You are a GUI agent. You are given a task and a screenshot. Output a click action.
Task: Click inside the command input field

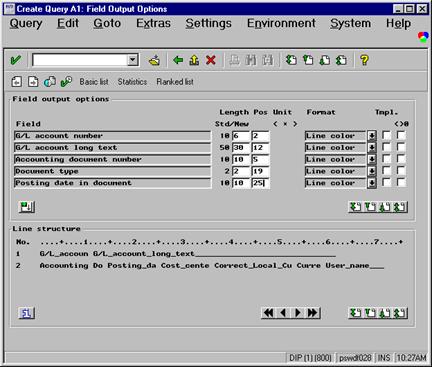(x=80, y=60)
